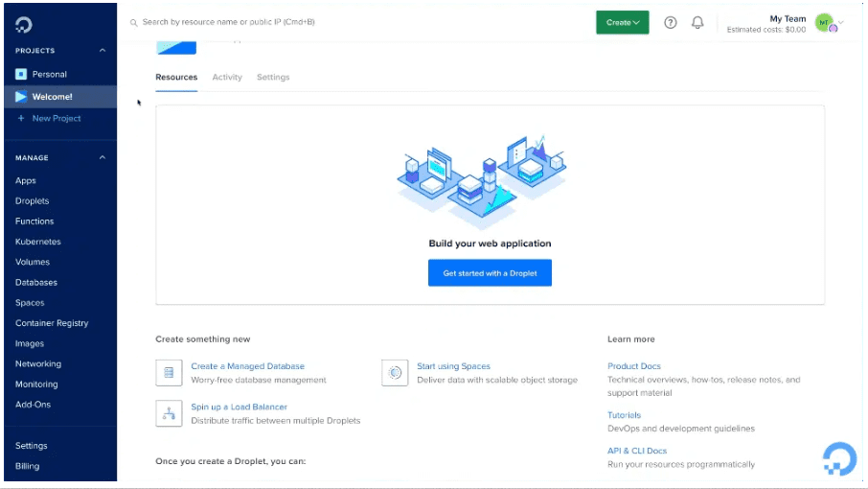Open Images in the sidebar

point(30,343)
